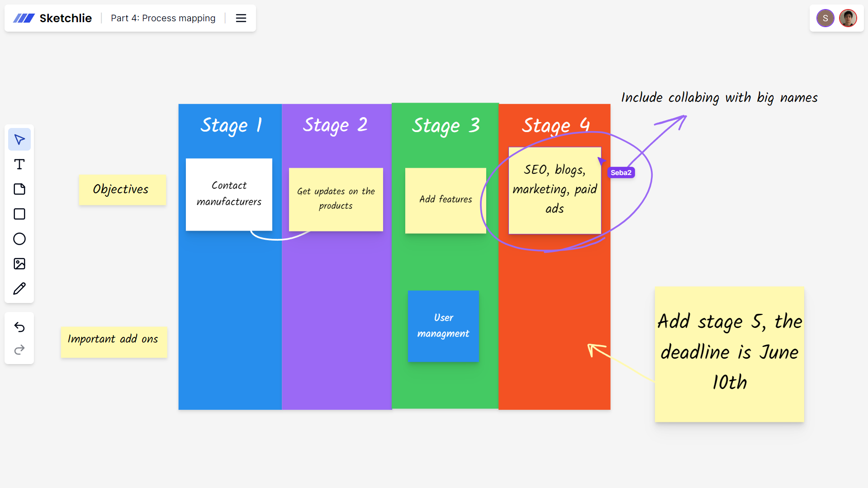Select the Objectives sticky note
Screen dimensions: 868x488
click(123, 190)
